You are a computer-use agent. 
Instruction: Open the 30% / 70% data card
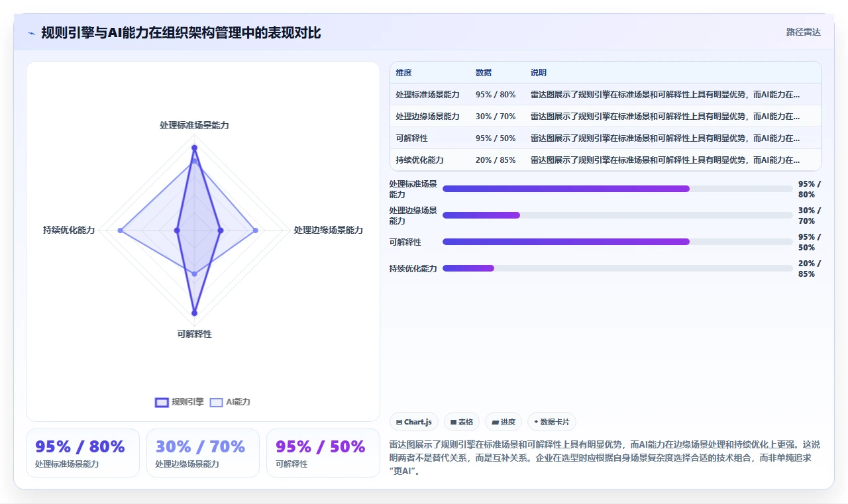[203, 453]
